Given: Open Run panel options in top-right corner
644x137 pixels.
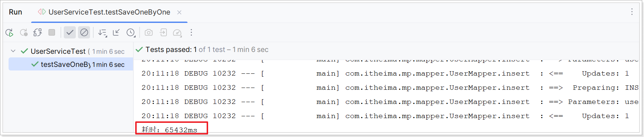Looking at the screenshot, I should click(632, 12).
